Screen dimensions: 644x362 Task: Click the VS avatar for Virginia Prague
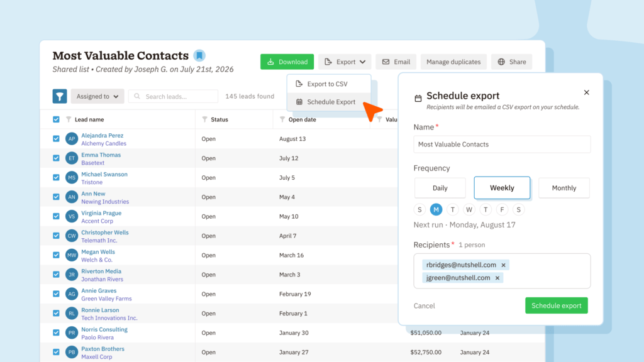(x=72, y=216)
